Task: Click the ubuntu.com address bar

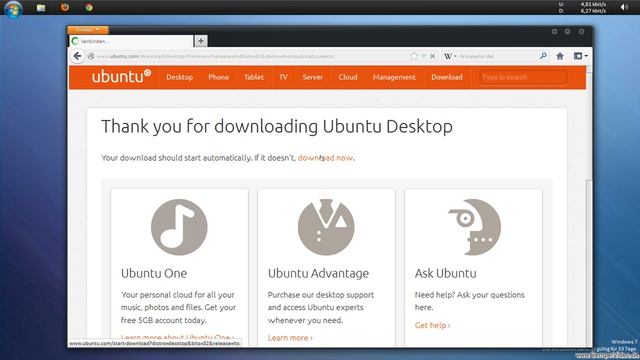Action: point(250,56)
